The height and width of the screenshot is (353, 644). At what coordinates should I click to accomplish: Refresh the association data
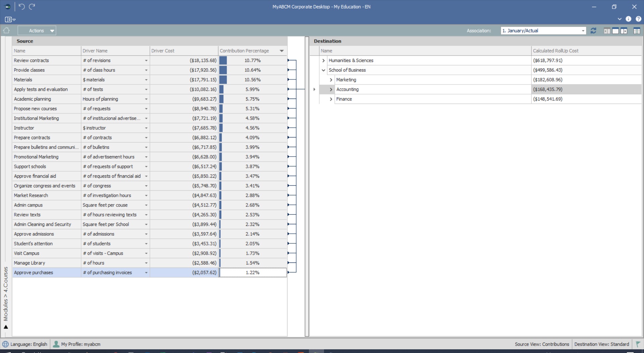pos(593,31)
